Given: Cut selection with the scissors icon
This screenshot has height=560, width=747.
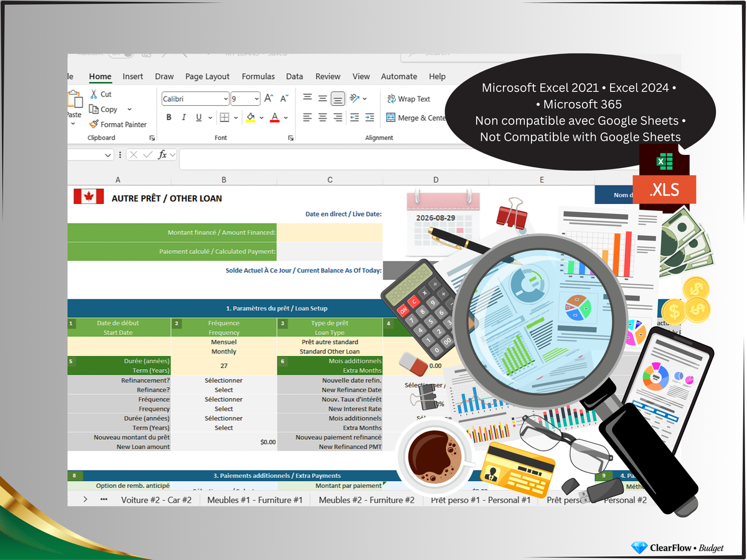Looking at the screenshot, I should (x=94, y=94).
